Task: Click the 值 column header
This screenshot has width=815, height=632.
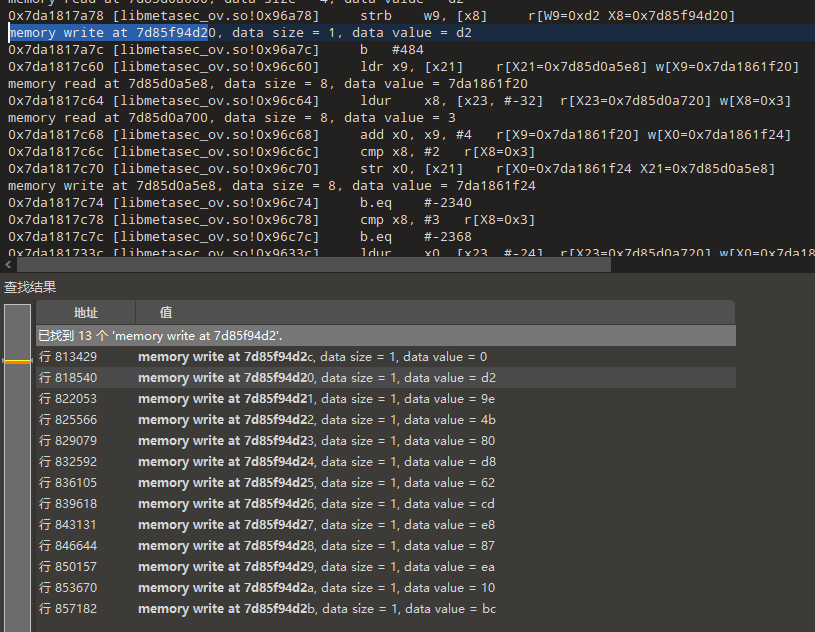Action: pyautogui.click(x=166, y=313)
